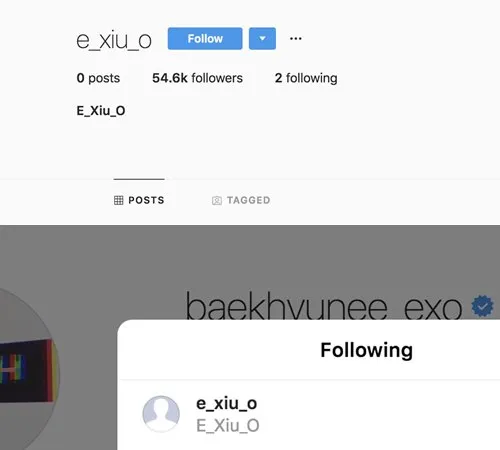Switch to the POSTS tab
This screenshot has width=500, height=450.
(139, 200)
